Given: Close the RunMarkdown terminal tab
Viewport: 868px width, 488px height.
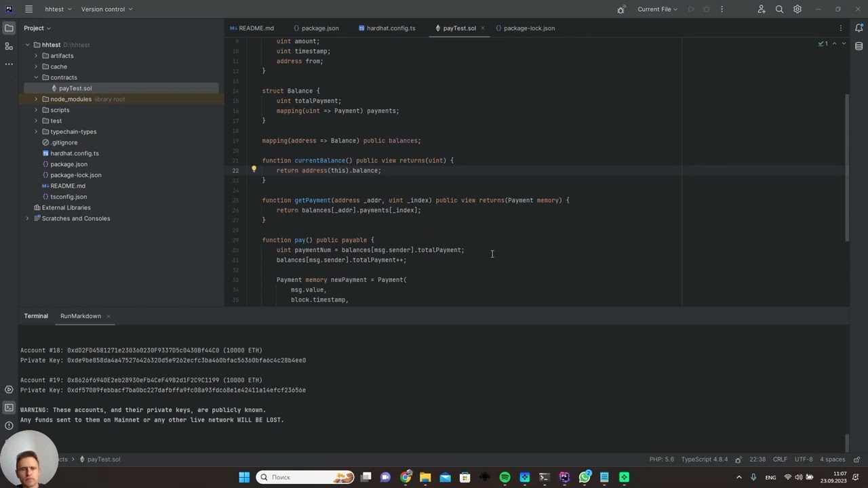Looking at the screenshot, I should coord(108,316).
